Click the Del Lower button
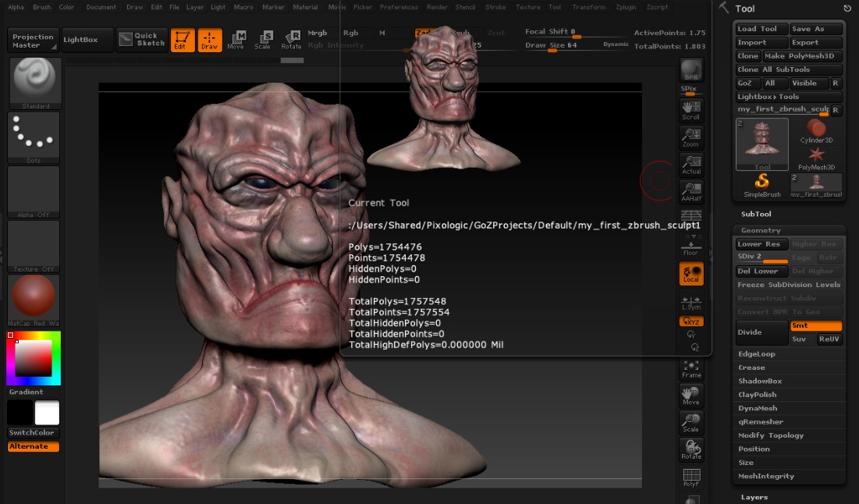Viewport: 859px width, 504px height. pyautogui.click(x=761, y=272)
